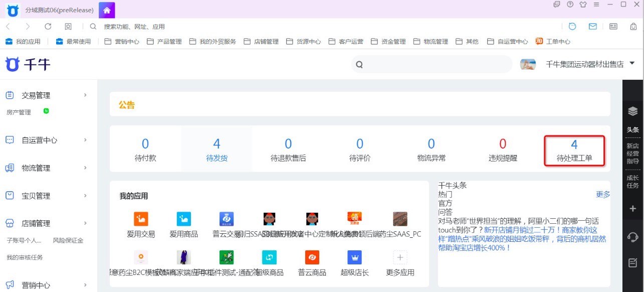
Task: Open the 店铺管理 bookmark folder
Action: pos(261,42)
